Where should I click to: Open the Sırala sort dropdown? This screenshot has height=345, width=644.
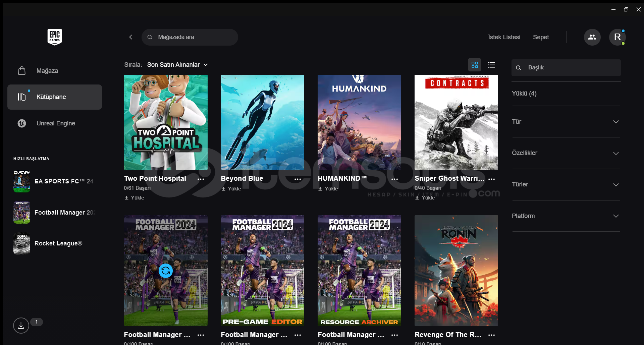coord(177,65)
